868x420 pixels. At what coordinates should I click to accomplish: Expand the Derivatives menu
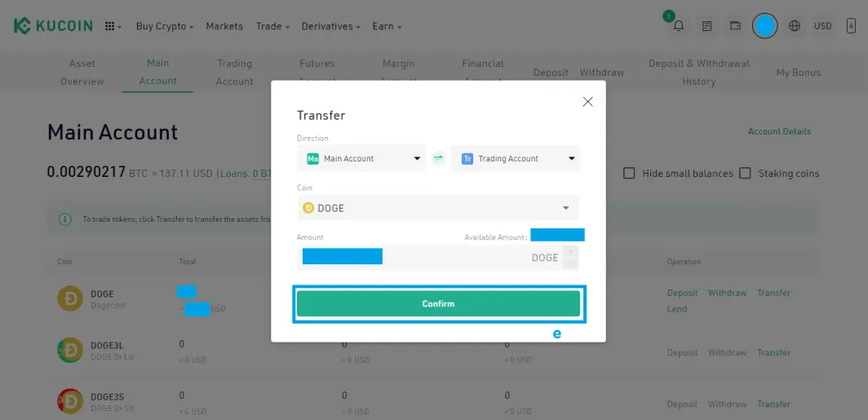[x=330, y=26]
